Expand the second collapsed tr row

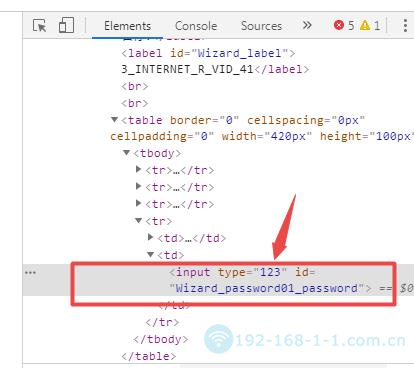pyautogui.click(x=139, y=186)
